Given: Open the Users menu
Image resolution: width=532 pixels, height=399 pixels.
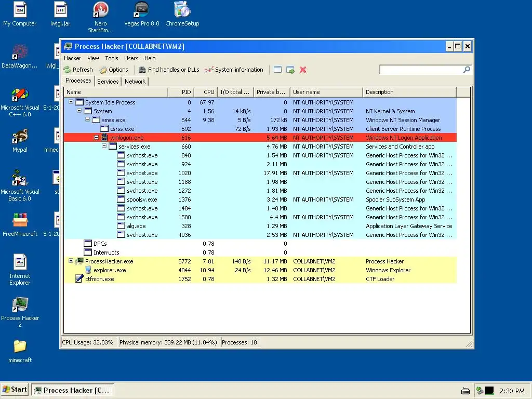Looking at the screenshot, I should (131, 58).
